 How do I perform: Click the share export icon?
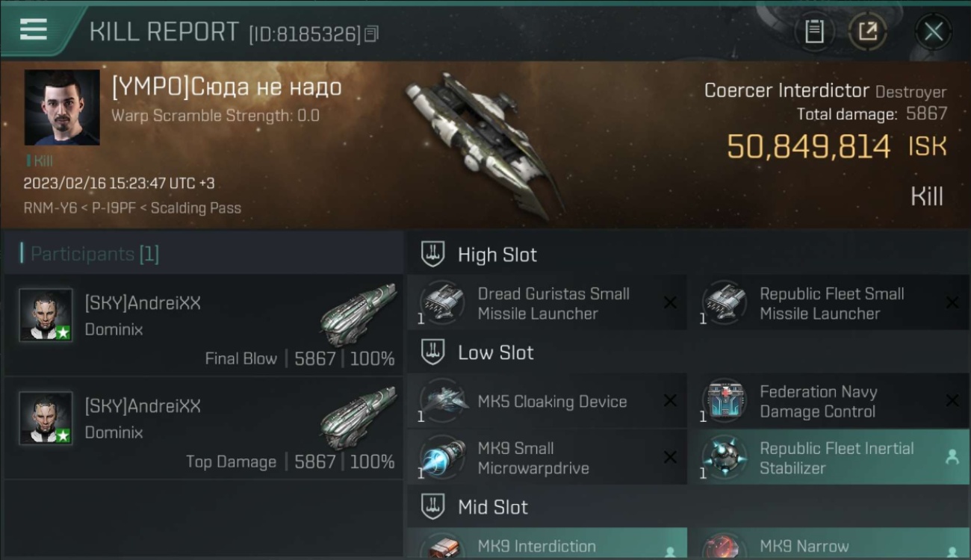[x=868, y=31]
